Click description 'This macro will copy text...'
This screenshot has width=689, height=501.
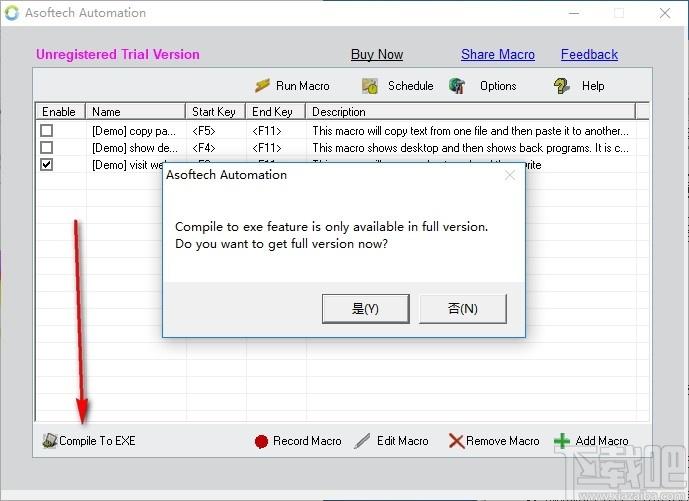pos(471,131)
